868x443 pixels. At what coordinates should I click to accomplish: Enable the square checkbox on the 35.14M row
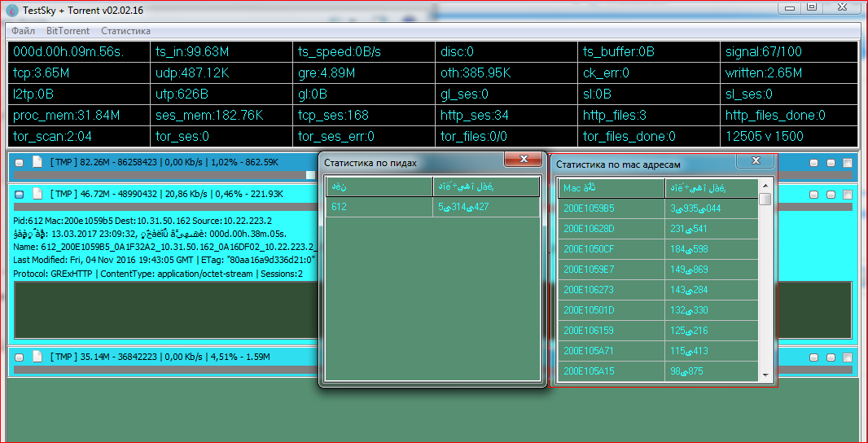click(848, 357)
